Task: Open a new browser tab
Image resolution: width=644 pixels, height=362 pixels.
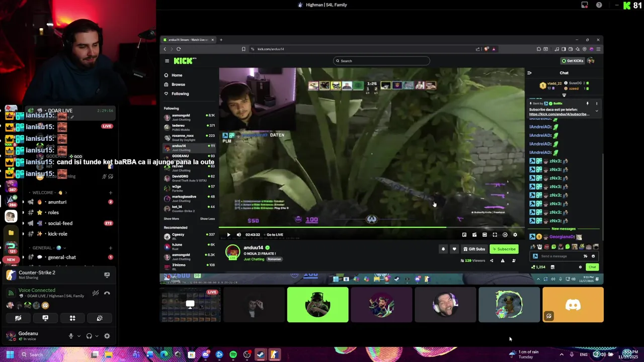Action: (221, 40)
